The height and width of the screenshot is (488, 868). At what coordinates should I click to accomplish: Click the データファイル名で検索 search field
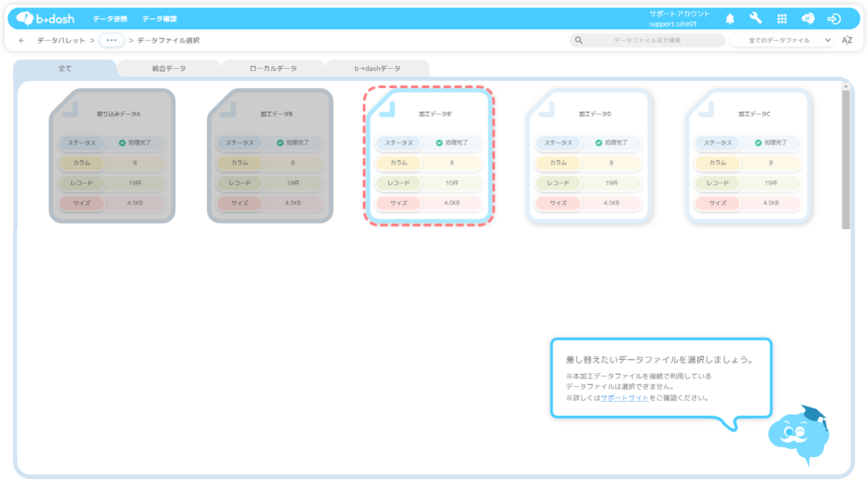tap(648, 41)
